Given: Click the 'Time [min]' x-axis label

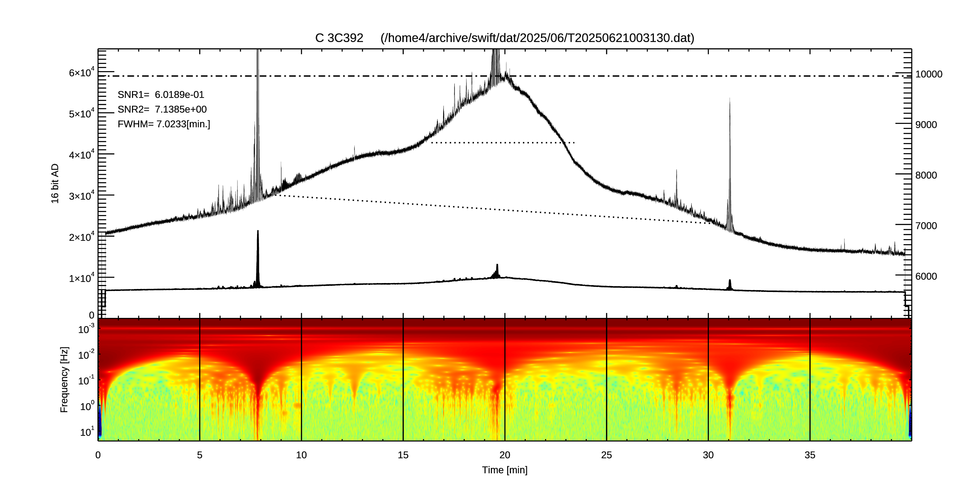Looking at the screenshot, I should [505, 470].
